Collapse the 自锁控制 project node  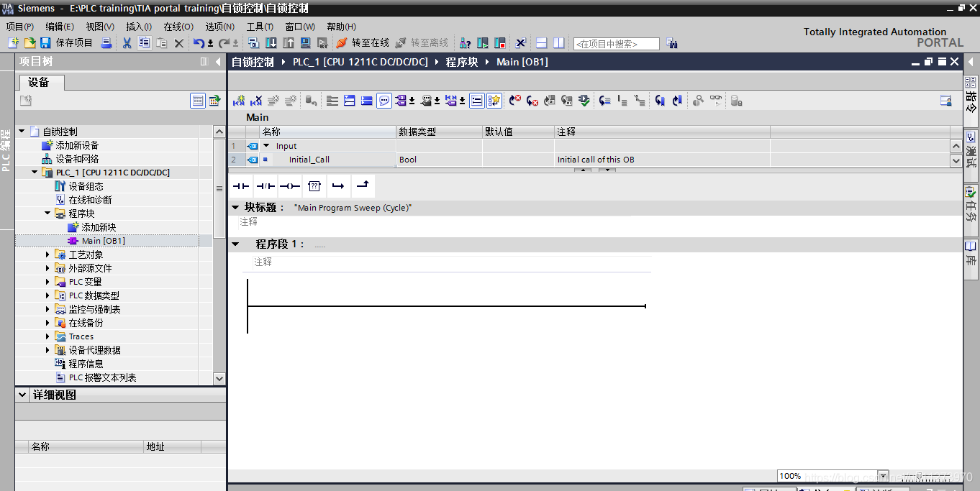click(x=21, y=132)
